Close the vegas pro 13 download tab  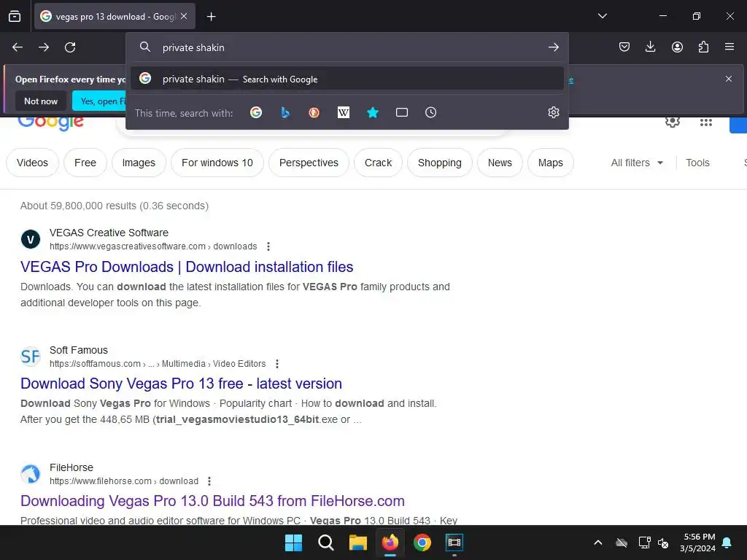[184, 16]
